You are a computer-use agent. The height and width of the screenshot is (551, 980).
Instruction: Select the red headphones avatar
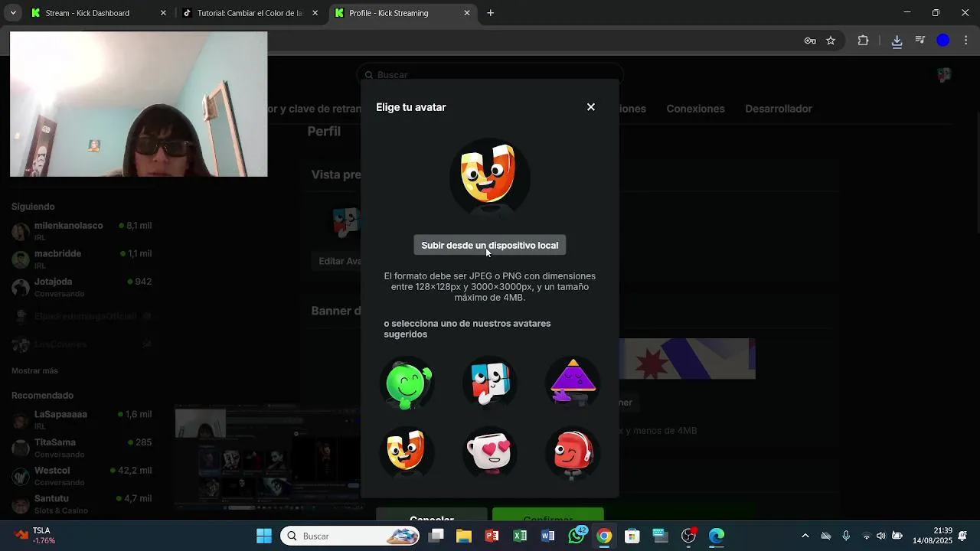pos(573,452)
